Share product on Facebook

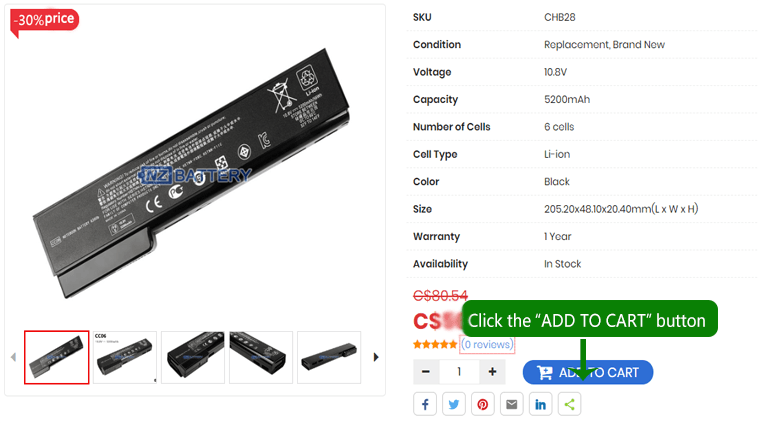tap(425, 404)
